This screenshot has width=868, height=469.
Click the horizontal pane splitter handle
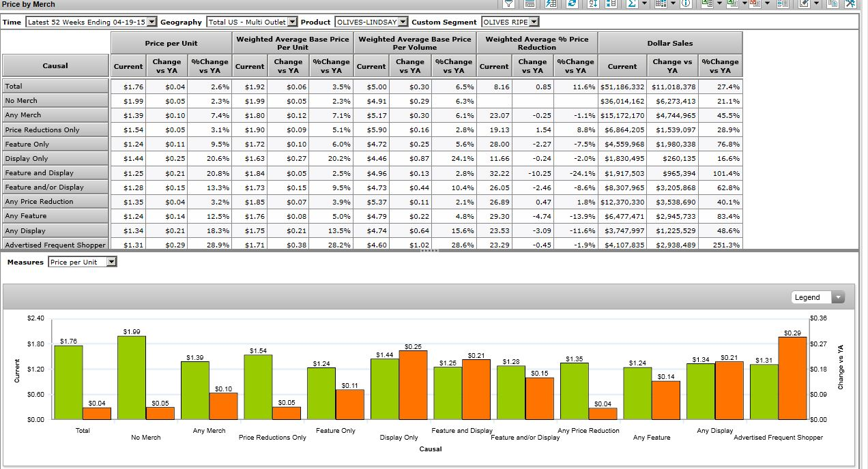click(x=429, y=250)
